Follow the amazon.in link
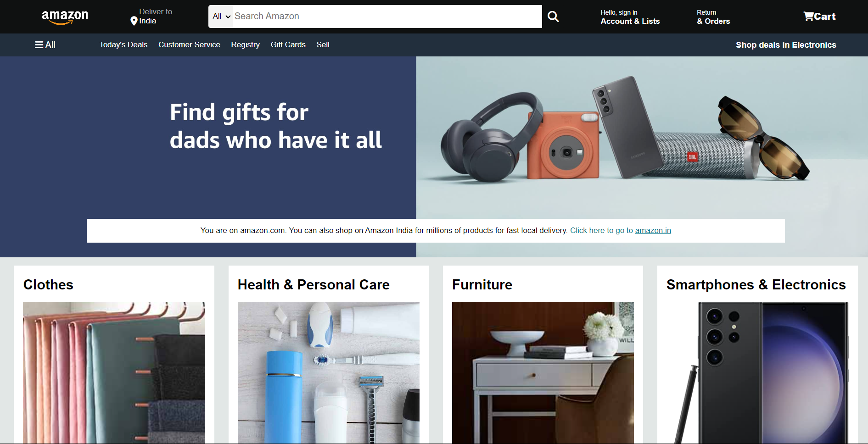868x444 pixels. pyautogui.click(x=653, y=230)
